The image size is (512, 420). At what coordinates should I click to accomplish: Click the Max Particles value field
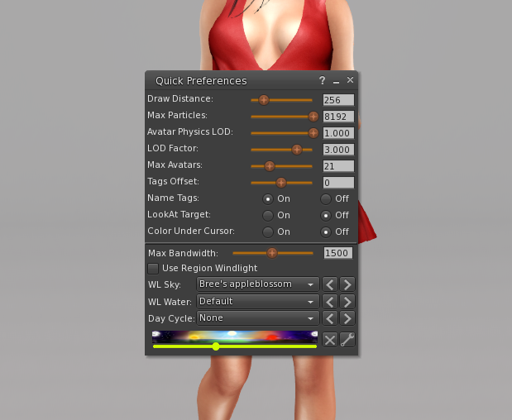338,117
